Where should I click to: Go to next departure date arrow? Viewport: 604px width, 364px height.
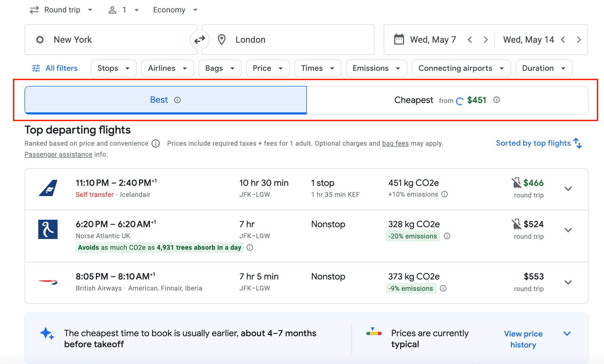click(486, 40)
